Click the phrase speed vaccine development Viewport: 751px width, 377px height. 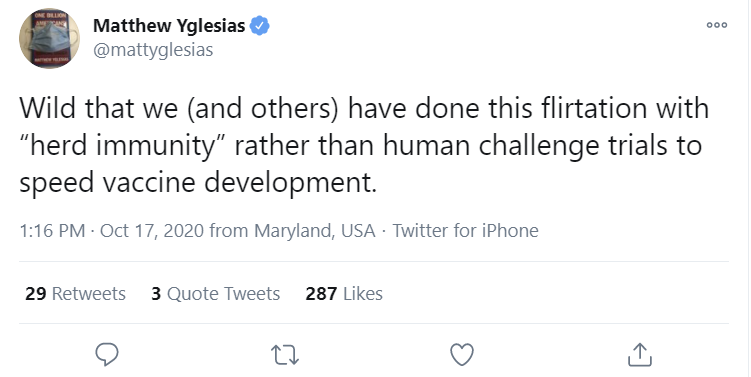point(198,183)
